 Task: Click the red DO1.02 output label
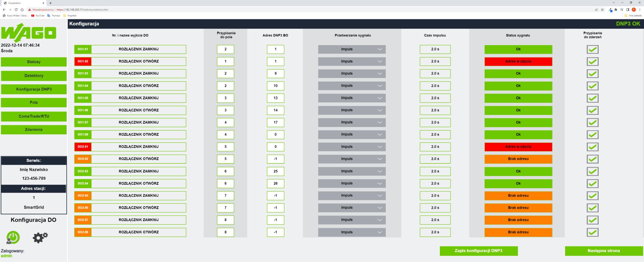83,61
